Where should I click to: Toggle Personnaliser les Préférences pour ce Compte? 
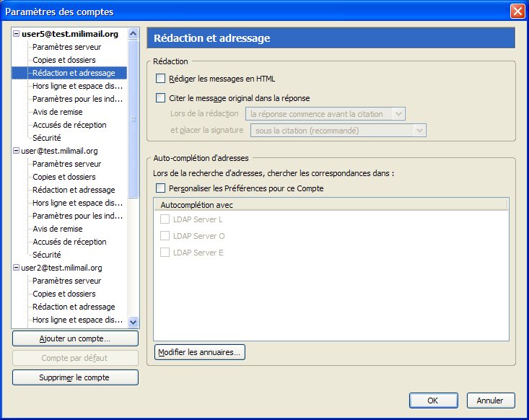click(x=161, y=188)
